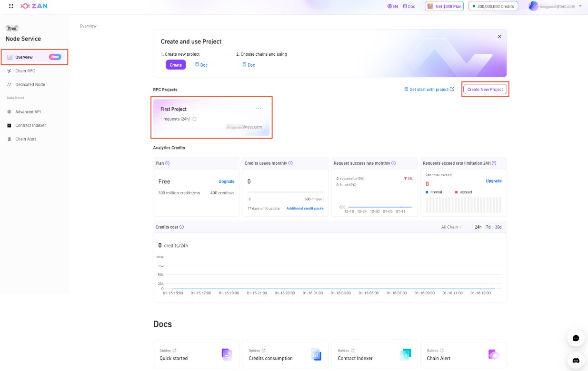
Task: Switch the chart range to 7d
Action: click(x=488, y=227)
